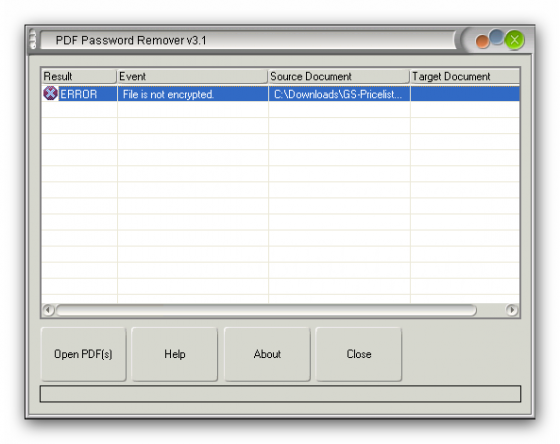Click the right arrow on the horizontal scrollbar
The image size is (560, 444).
[x=512, y=310]
